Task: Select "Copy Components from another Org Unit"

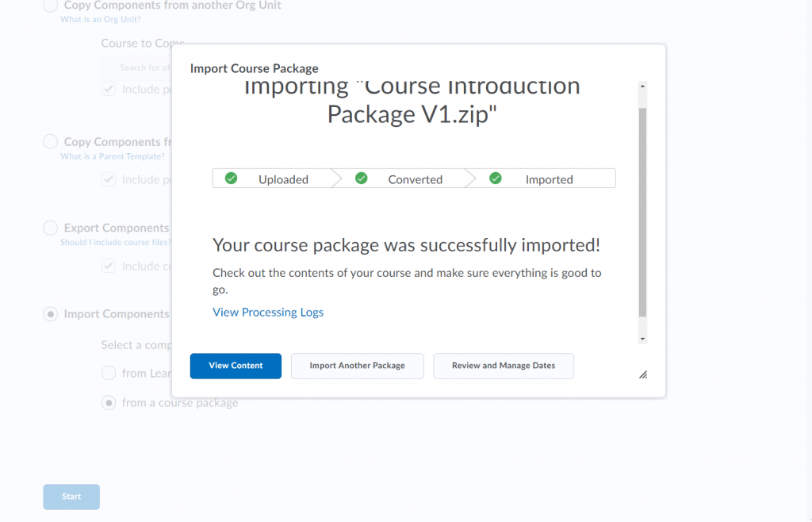Action: (50, 6)
